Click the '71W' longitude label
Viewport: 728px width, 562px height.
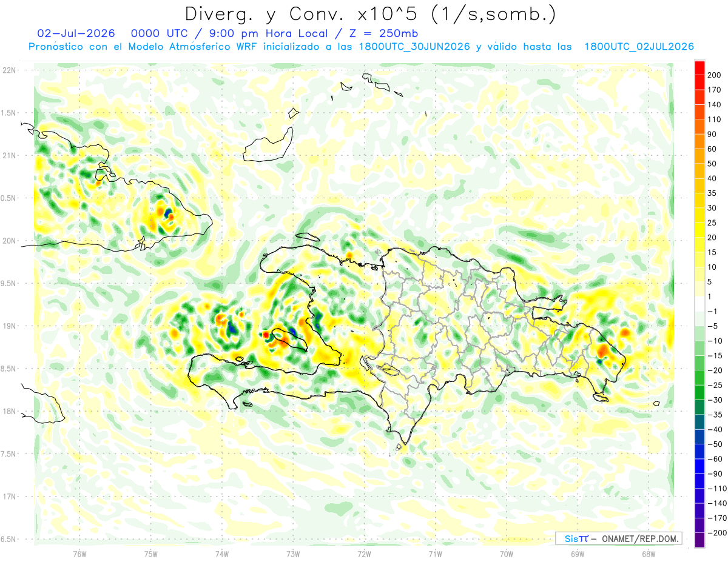pos(435,553)
